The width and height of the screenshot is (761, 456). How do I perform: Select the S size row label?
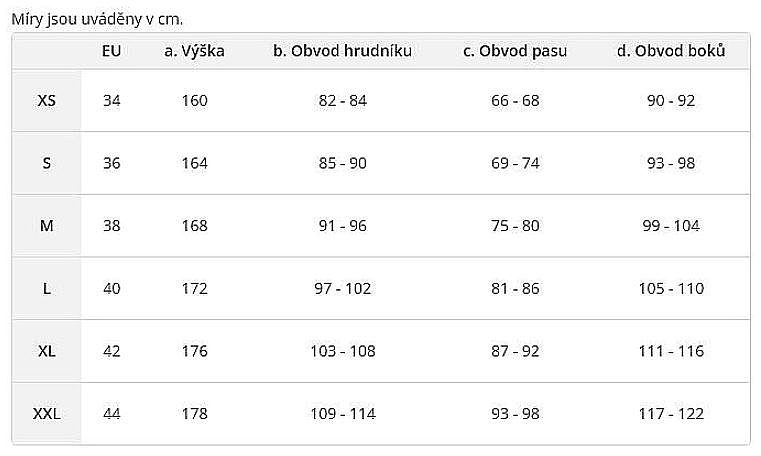tap(46, 163)
